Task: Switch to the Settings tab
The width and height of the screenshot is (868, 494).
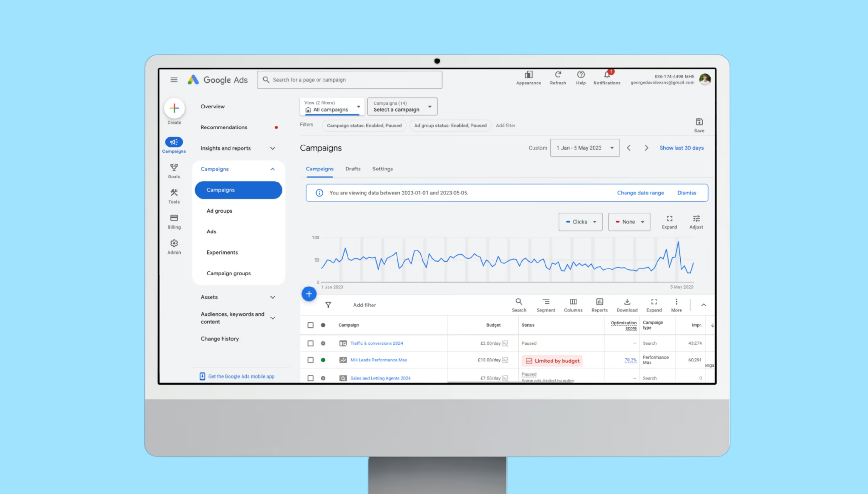Action: (382, 169)
